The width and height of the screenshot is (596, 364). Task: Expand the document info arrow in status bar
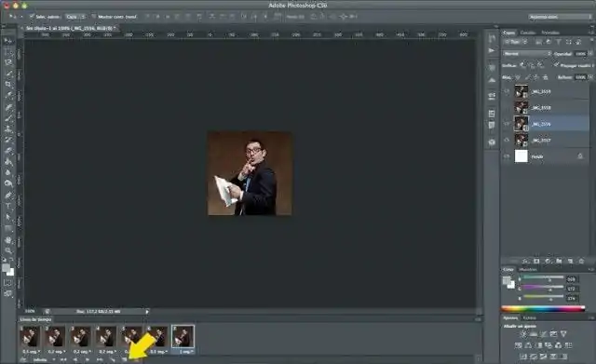[x=147, y=311]
